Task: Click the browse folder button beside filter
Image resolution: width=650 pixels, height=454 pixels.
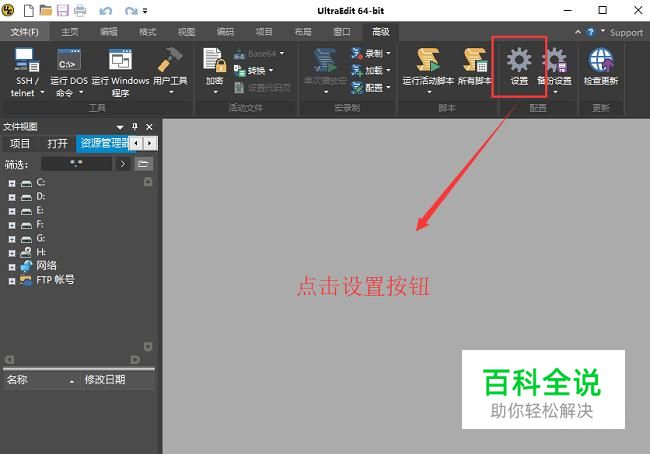Action: click(143, 164)
